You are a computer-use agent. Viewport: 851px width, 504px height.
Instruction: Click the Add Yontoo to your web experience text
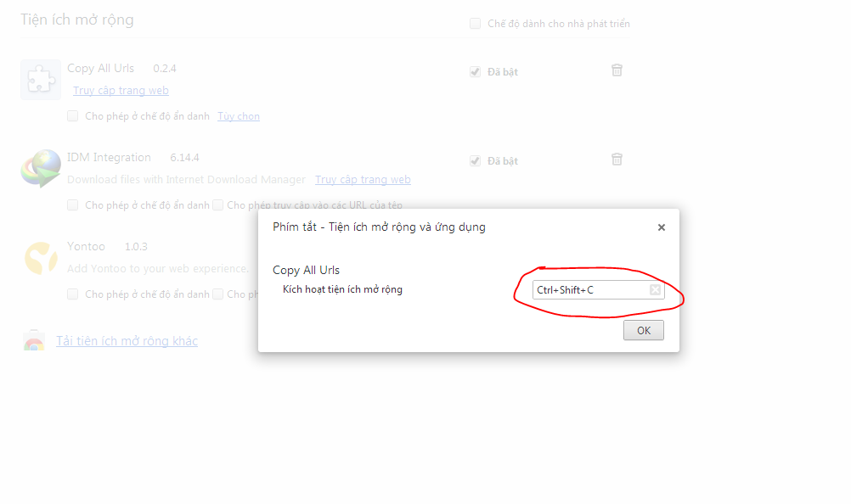point(157,269)
